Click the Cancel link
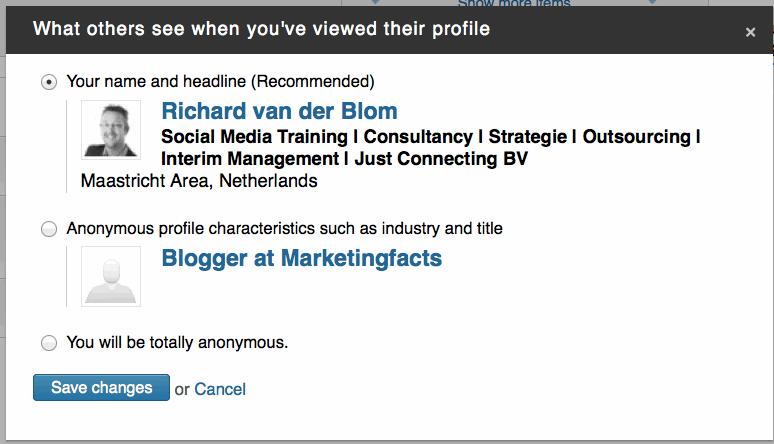 pos(220,389)
